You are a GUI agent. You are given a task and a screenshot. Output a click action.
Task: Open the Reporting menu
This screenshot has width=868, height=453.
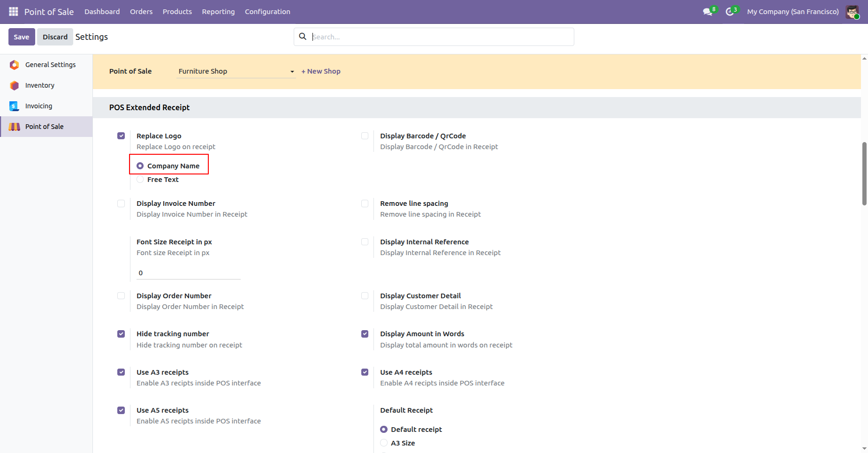218,12
